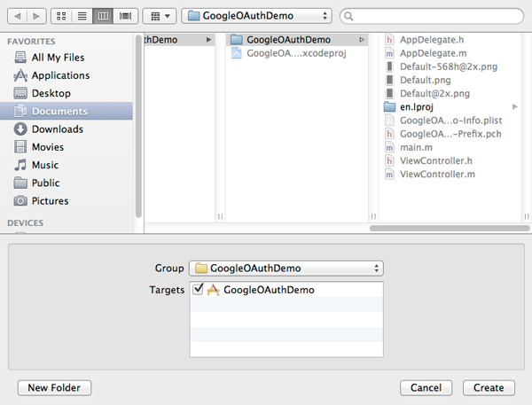
Task: Go back using the left arrow
Action: point(18,16)
